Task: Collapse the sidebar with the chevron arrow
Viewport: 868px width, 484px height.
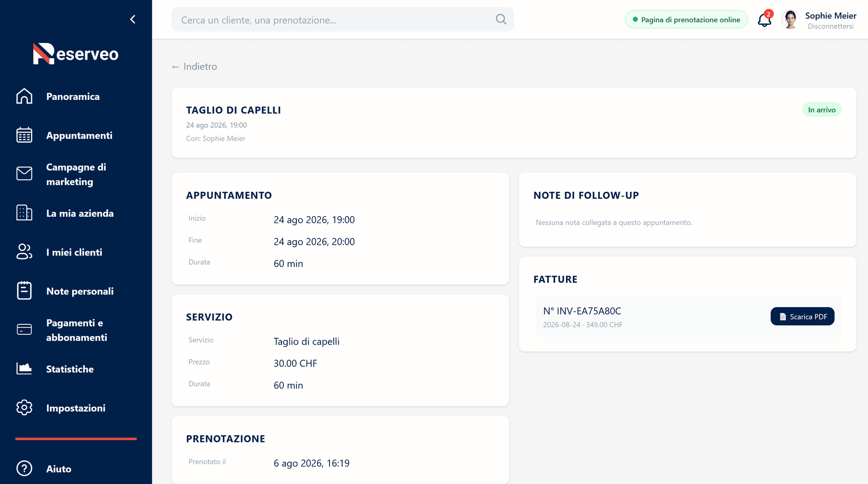Action: tap(132, 19)
